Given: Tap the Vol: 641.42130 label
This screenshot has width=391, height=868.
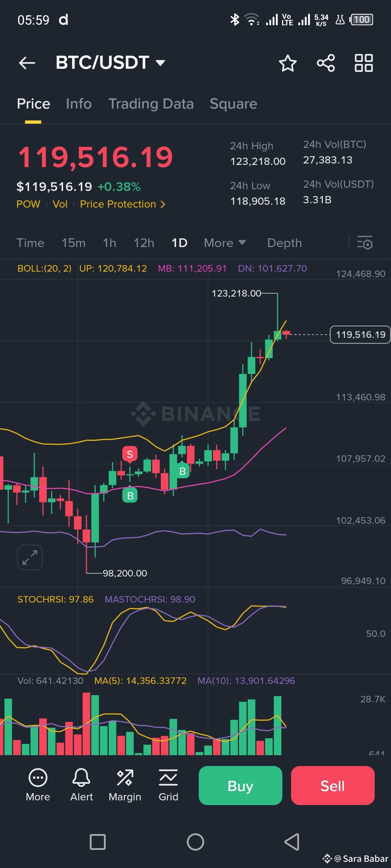Looking at the screenshot, I should [x=50, y=681].
